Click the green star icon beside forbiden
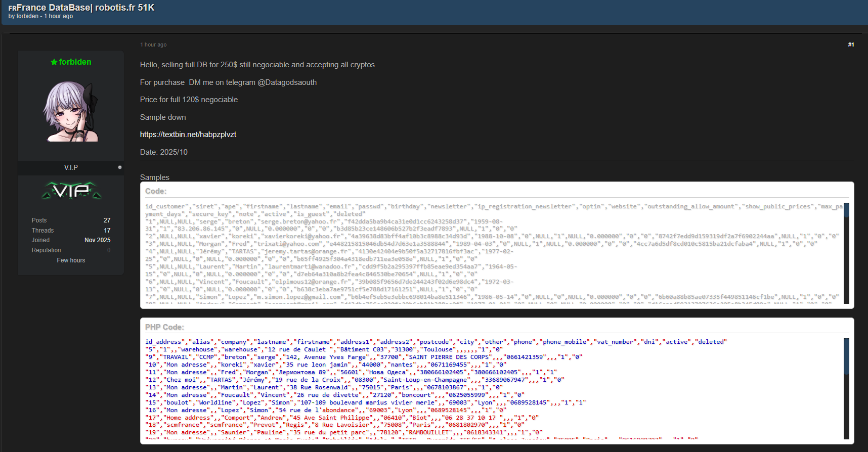The height and width of the screenshot is (452, 868). (x=54, y=62)
